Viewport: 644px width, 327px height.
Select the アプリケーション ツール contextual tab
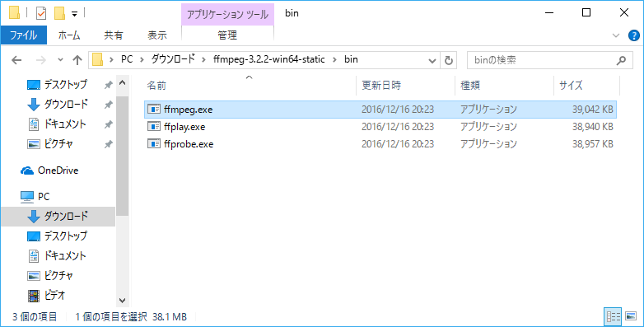(227, 15)
